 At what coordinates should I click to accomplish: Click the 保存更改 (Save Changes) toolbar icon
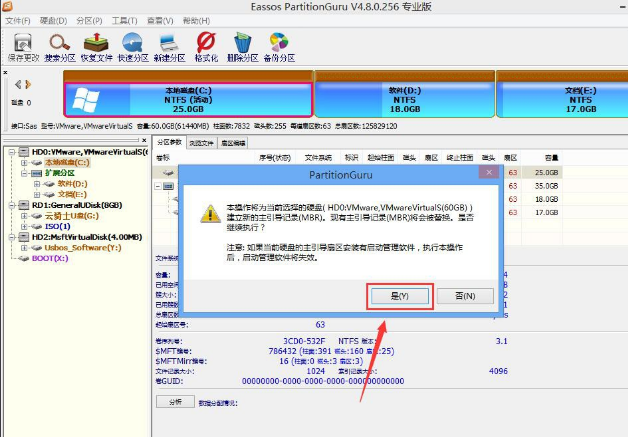click(22, 46)
